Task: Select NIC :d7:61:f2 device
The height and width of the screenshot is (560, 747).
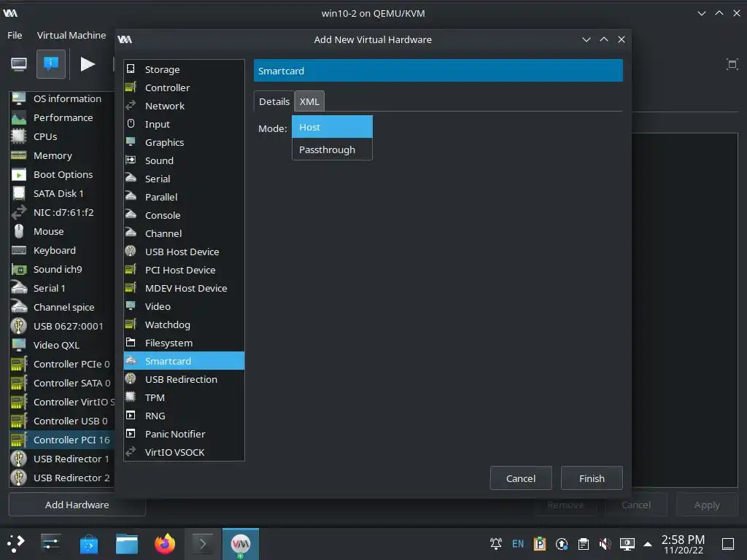Action: (62, 212)
